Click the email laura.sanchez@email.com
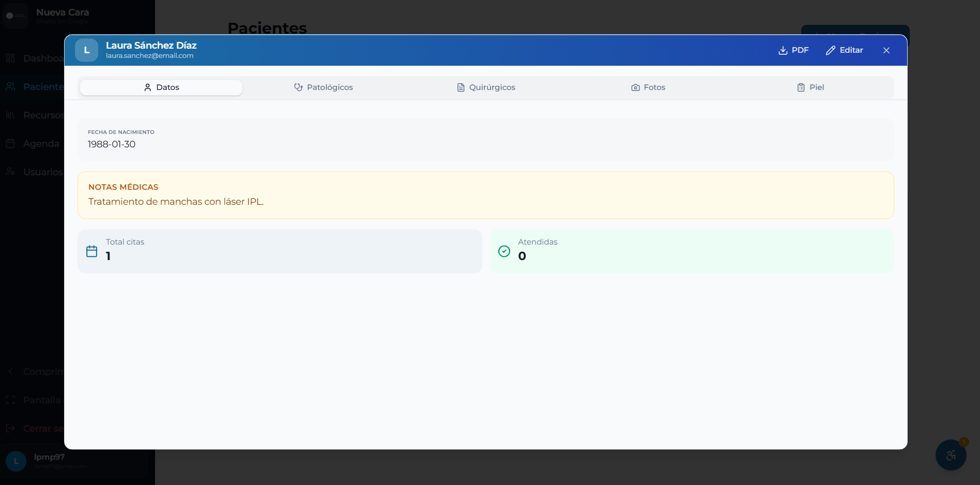980x485 pixels. 150,56
